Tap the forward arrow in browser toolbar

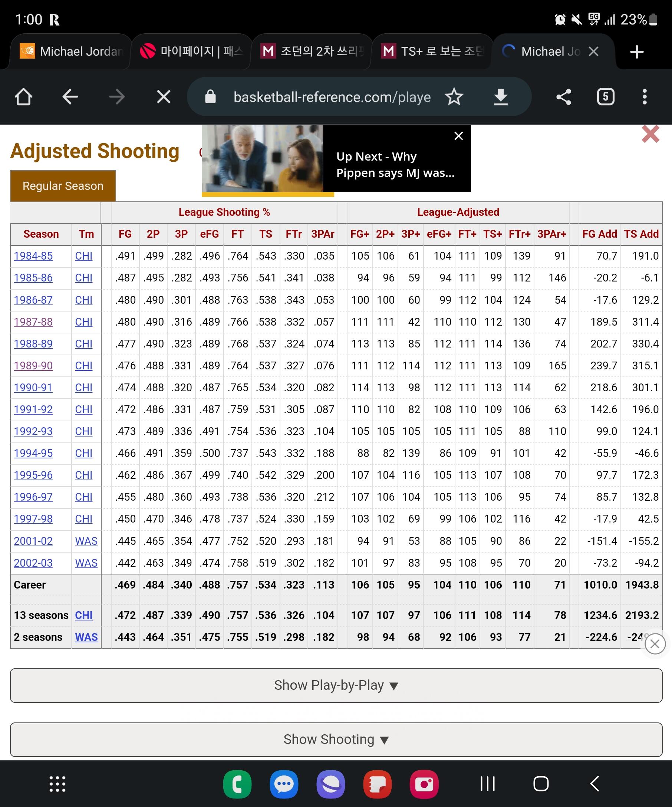(117, 97)
